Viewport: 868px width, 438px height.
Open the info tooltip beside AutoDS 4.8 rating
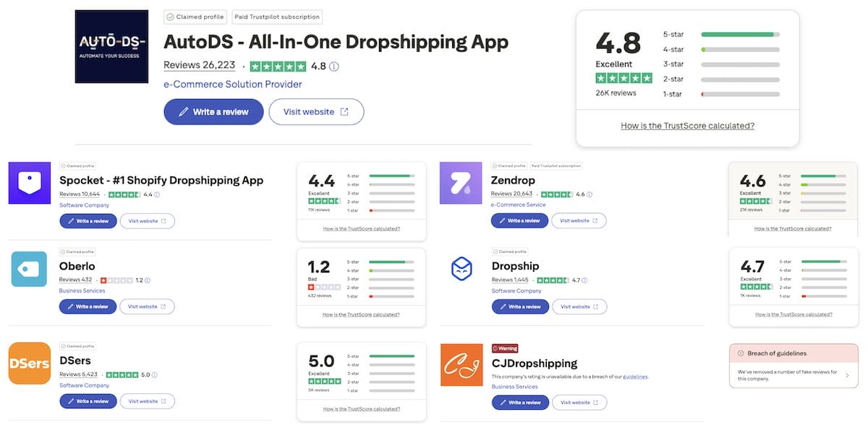coord(333,65)
